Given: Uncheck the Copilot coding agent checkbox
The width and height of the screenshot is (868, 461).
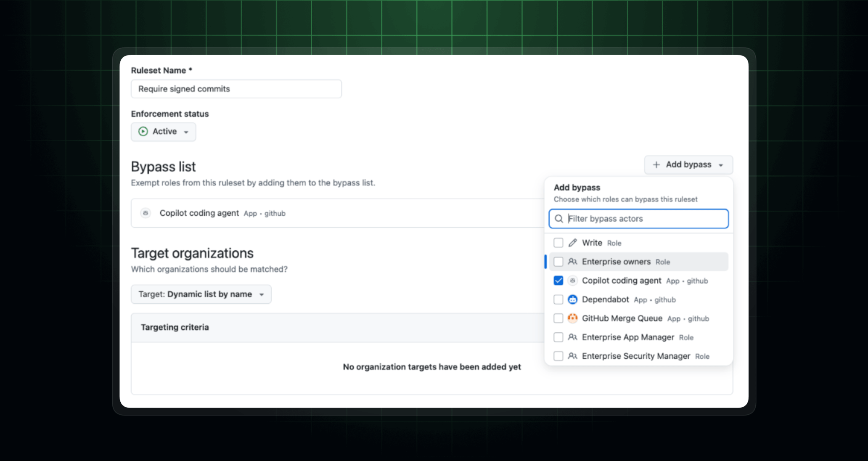Looking at the screenshot, I should point(558,281).
